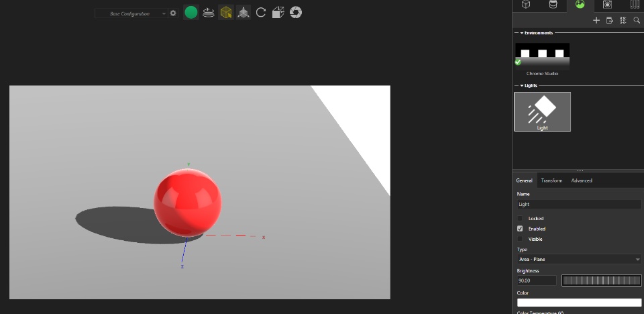The width and height of the screenshot is (644, 314).
Task: Toggle the Locked checkbox
Action: (x=520, y=218)
